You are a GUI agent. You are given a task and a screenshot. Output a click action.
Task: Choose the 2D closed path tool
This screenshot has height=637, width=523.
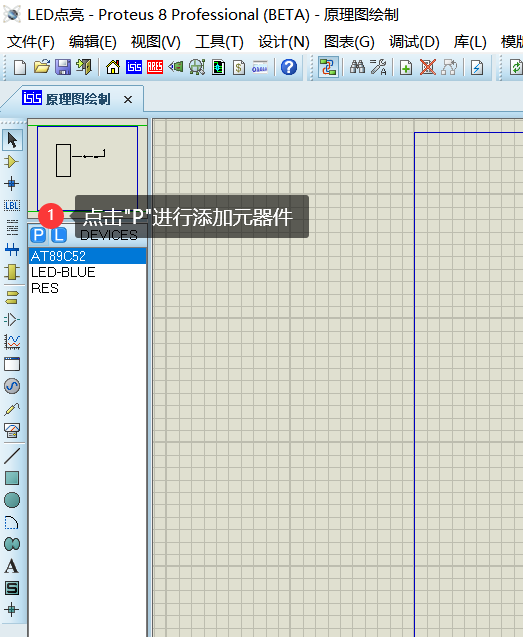pyautogui.click(x=12, y=544)
